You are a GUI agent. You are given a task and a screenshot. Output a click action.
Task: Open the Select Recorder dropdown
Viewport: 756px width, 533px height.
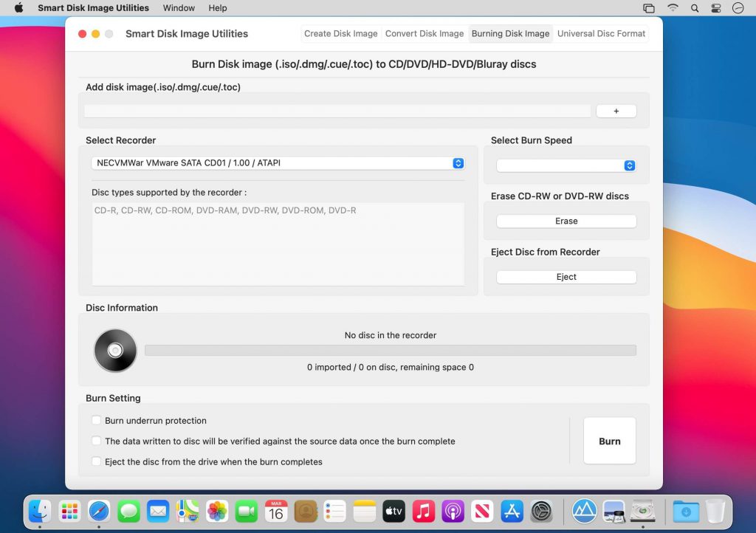[278, 162]
